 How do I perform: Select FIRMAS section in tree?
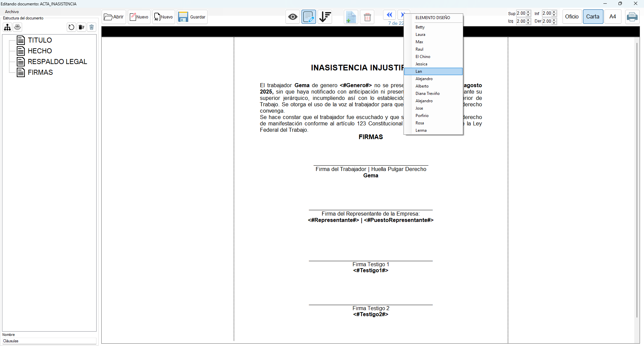click(x=40, y=72)
